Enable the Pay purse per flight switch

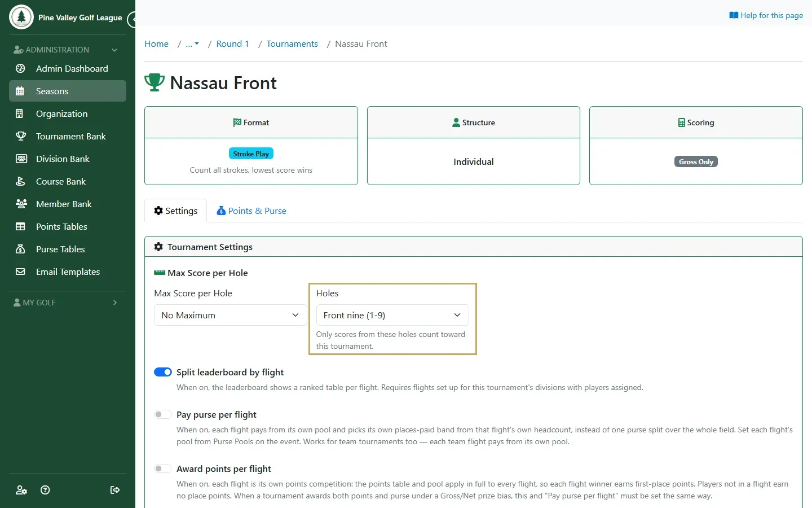(x=163, y=414)
